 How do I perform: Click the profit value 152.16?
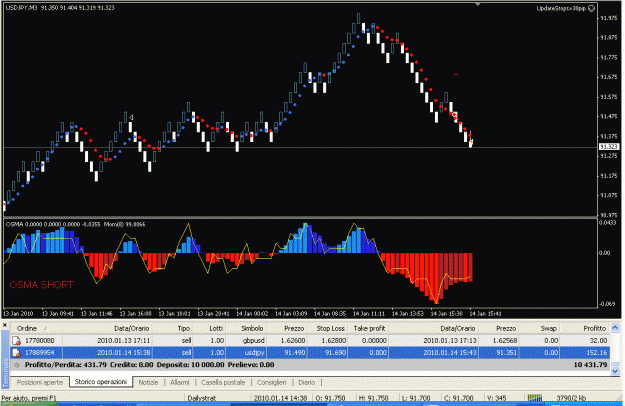point(597,353)
